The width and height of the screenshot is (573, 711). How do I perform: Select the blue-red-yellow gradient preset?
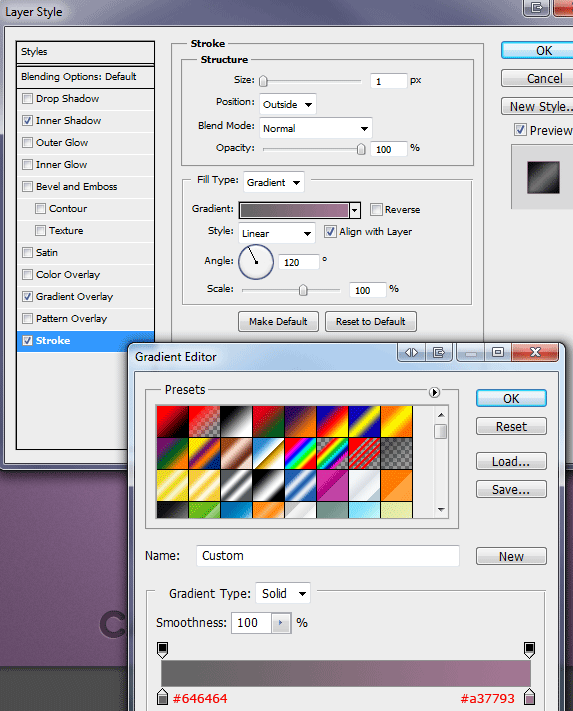coord(332,421)
